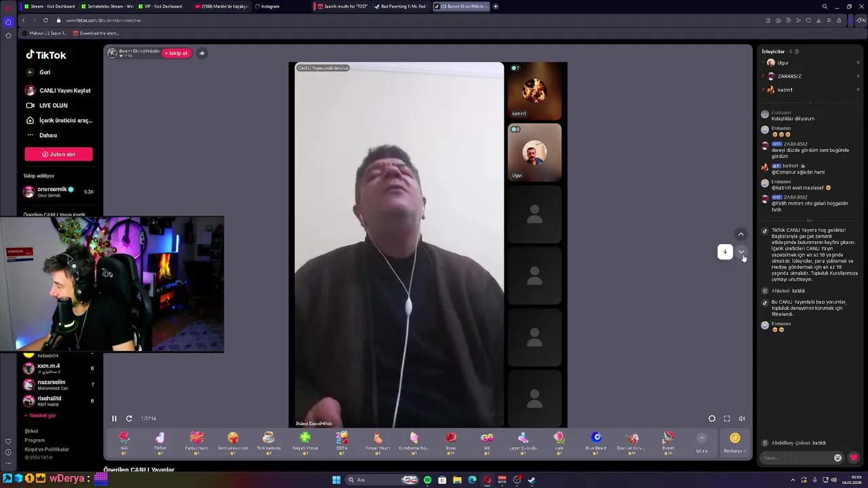Send the Türk kahvesi gift

(269, 442)
